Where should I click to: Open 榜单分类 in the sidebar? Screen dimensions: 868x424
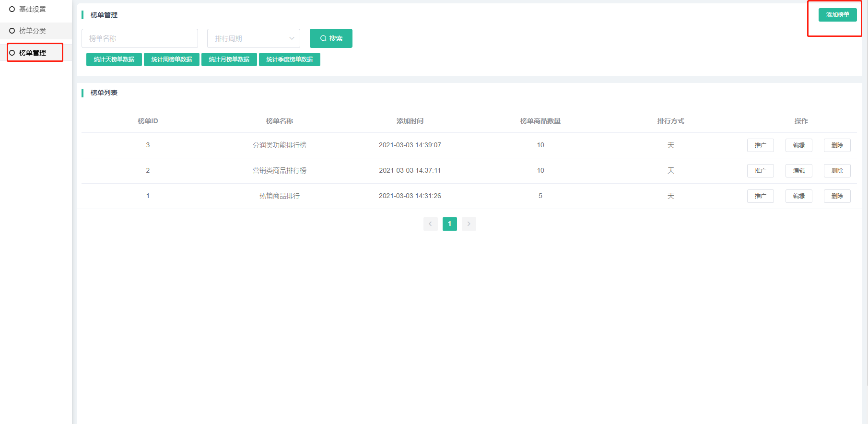point(32,31)
